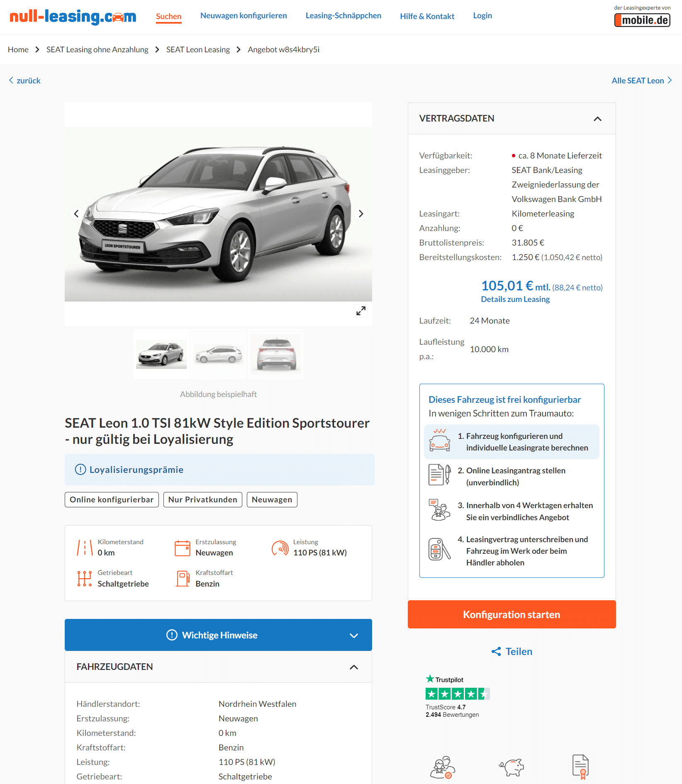Screen dimensions: 682x784
Task: Open Hilfe & Kontakt menu item
Action: 427,16
